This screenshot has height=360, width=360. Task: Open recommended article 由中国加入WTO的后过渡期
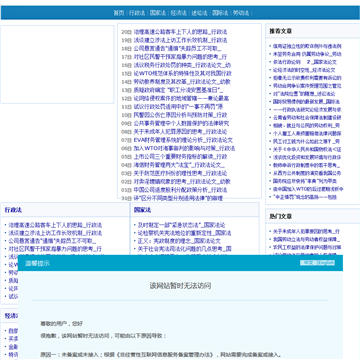coord(308,189)
